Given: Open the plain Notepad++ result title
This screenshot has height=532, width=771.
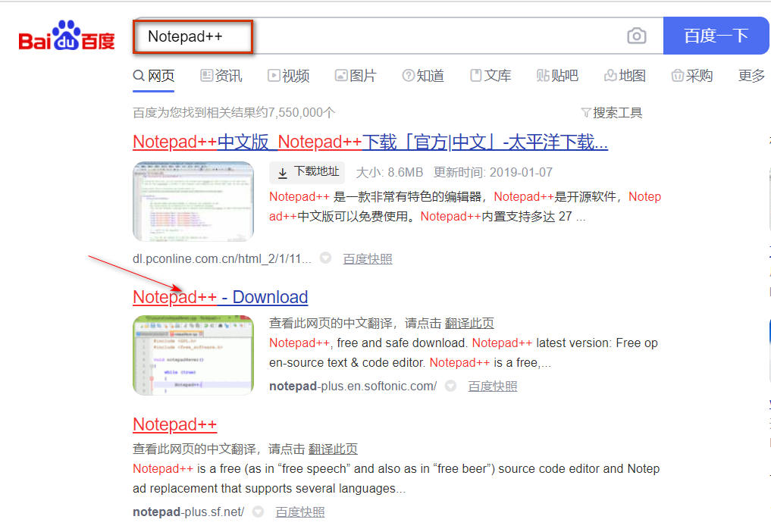Looking at the screenshot, I should point(174,424).
